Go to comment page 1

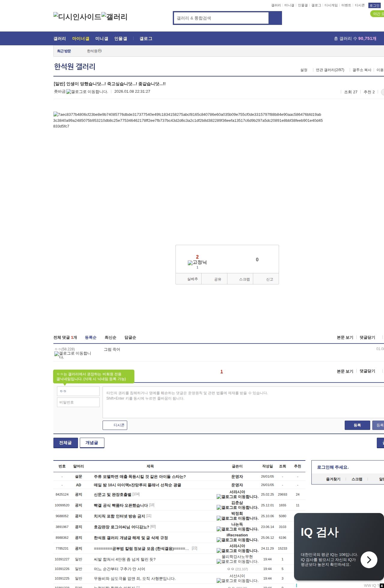[222, 371]
